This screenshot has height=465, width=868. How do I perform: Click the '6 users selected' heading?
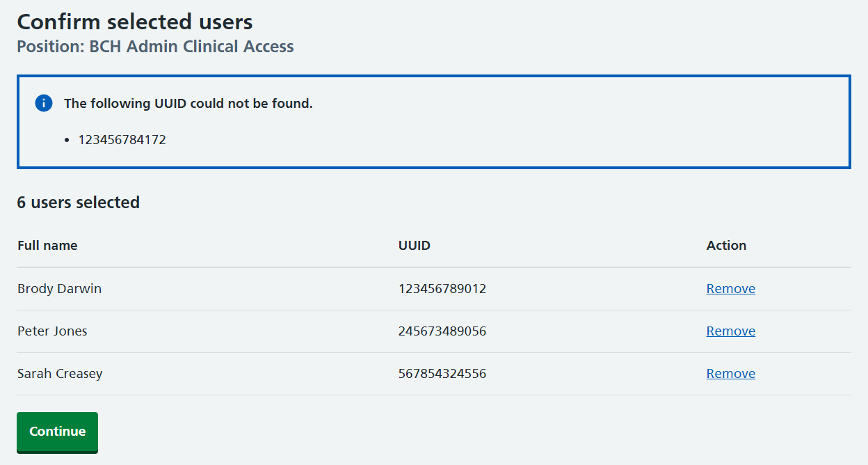pyautogui.click(x=79, y=203)
